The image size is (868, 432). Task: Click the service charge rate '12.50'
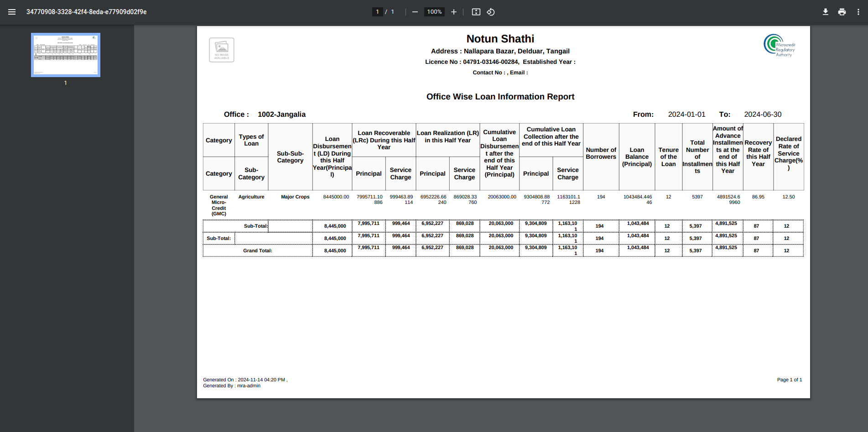789,197
